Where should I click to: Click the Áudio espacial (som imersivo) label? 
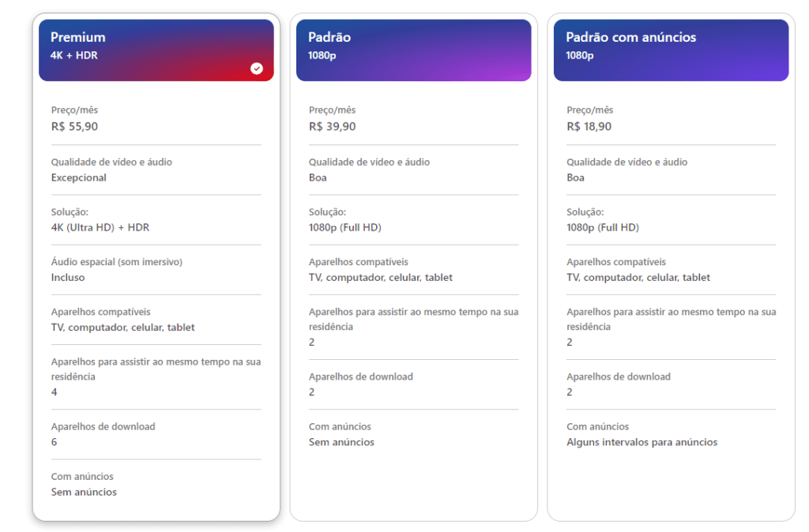pos(117,262)
